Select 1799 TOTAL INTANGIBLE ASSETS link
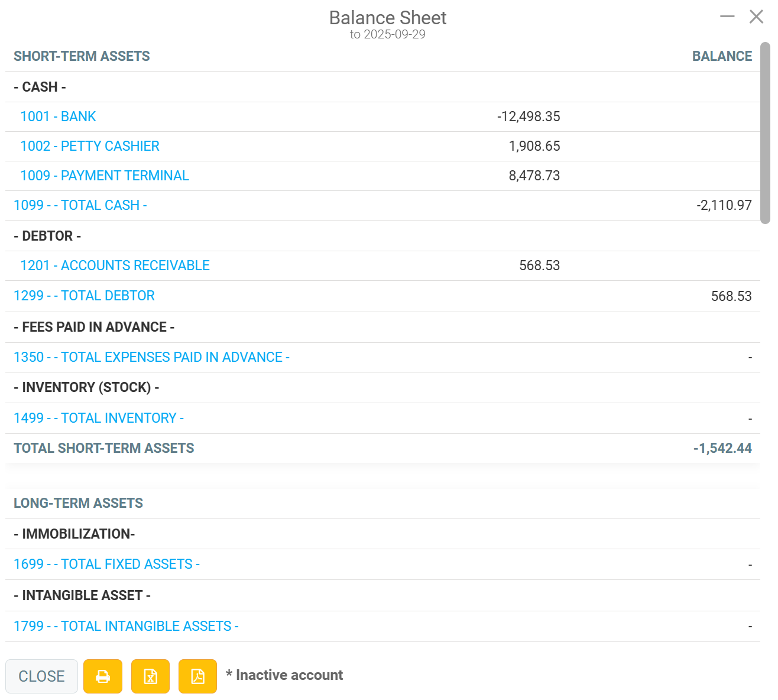 pos(126,626)
